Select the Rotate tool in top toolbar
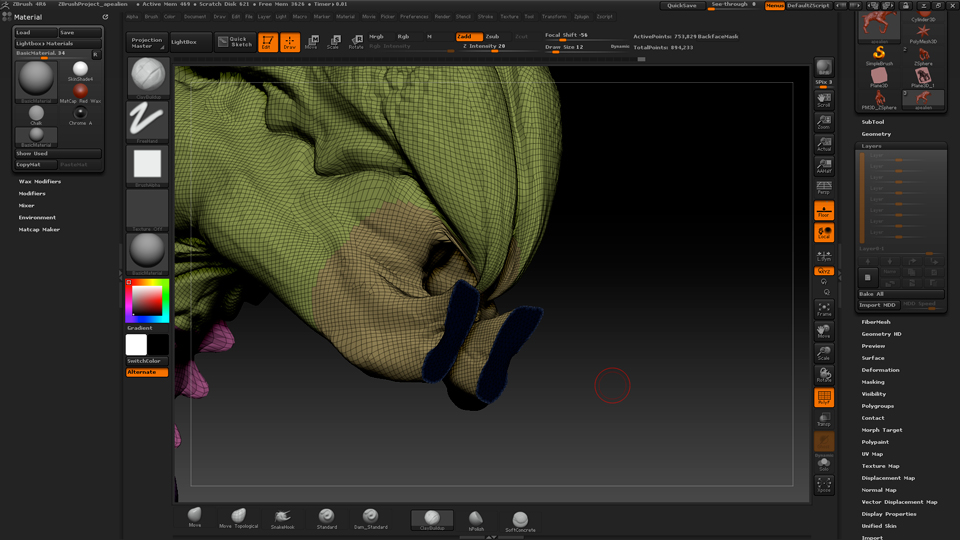This screenshot has height=540, width=960. point(355,42)
